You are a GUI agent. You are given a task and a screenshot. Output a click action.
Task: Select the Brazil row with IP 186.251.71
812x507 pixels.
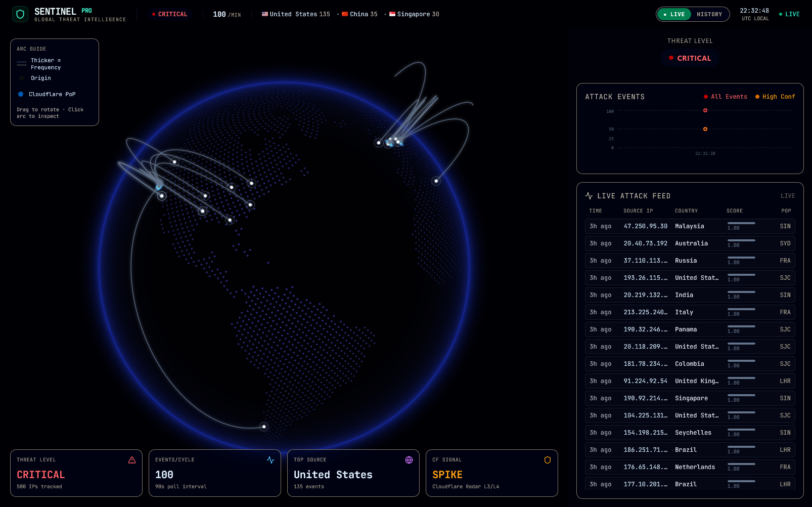pyautogui.click(x=690, y=450)
